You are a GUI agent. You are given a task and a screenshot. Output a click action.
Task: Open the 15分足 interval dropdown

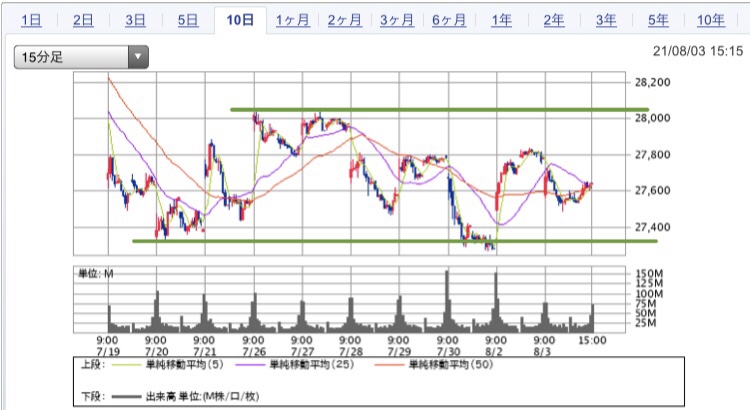pyautogui.click(x=81, y=57)
